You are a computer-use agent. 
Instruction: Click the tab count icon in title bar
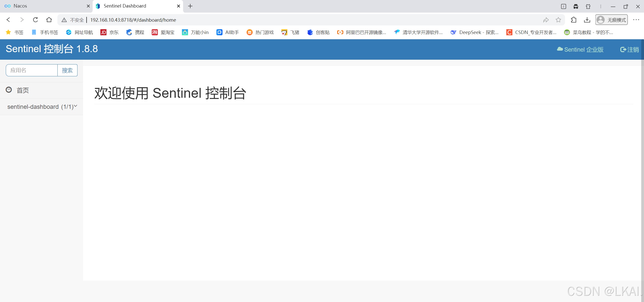[x=563, y=6]
